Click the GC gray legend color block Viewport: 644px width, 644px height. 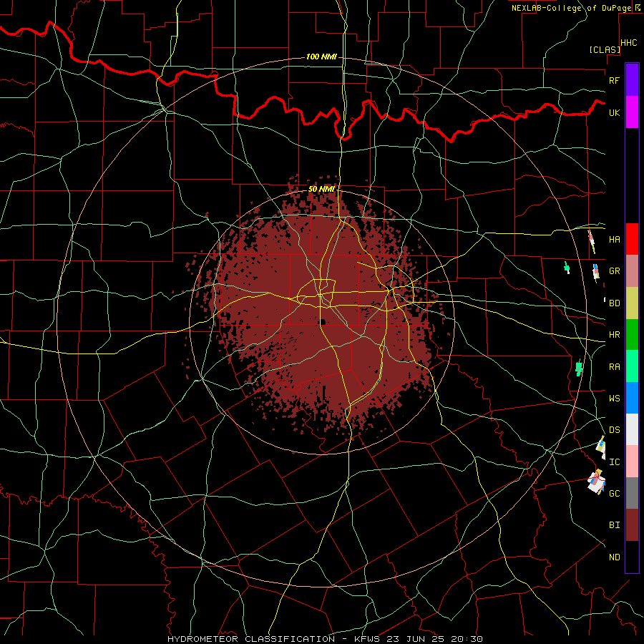tap(632, 493)
